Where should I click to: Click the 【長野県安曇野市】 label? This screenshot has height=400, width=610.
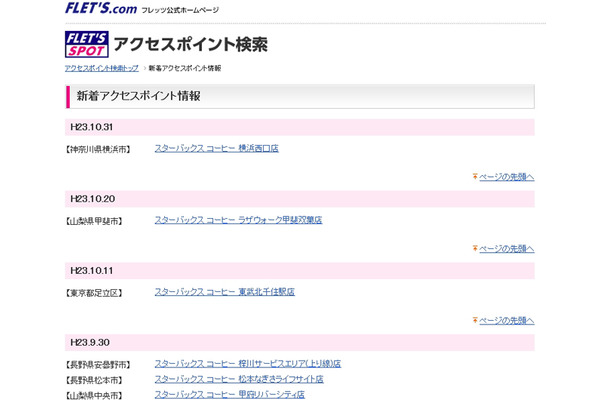pyautogui.click(x=98, y=365)
